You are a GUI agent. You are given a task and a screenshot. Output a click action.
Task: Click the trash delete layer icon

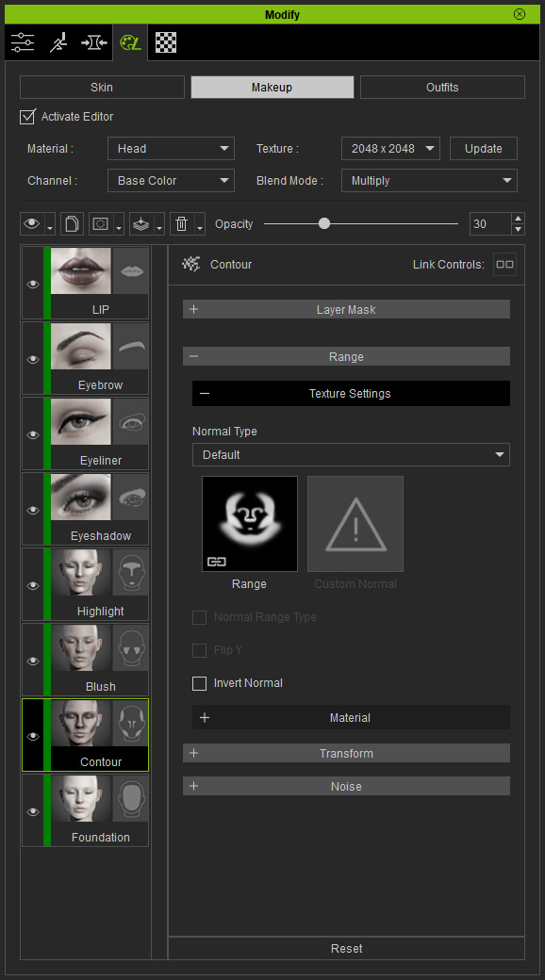182,223
